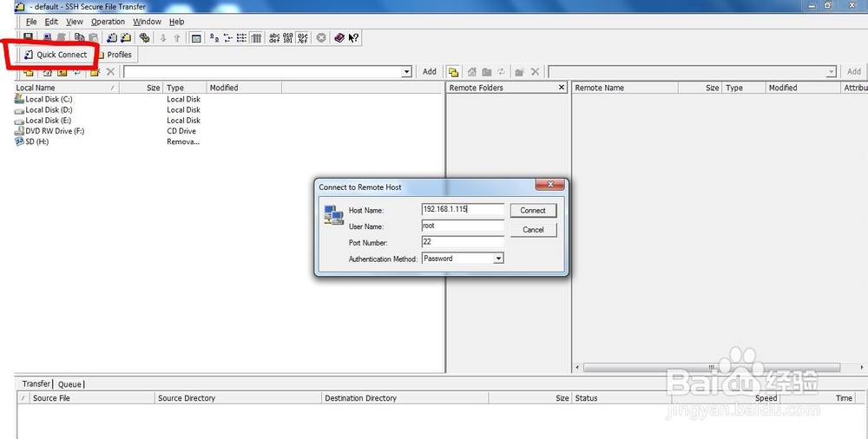Click Connect in the dialog
The width and height of the screenshot is (868, 439).
[533, 210]
